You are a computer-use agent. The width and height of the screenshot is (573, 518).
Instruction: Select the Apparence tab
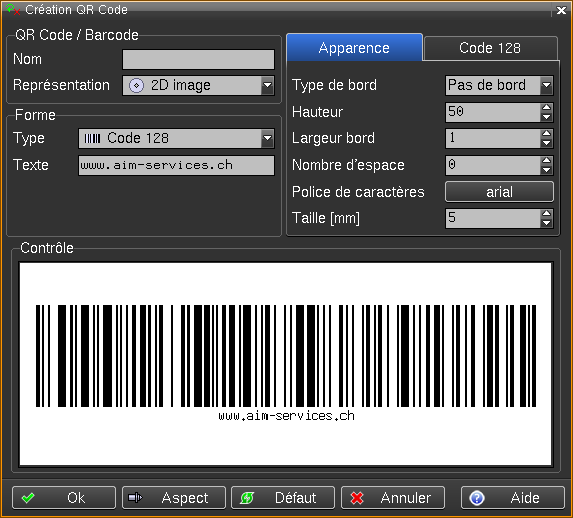click(x=354, y=48)
